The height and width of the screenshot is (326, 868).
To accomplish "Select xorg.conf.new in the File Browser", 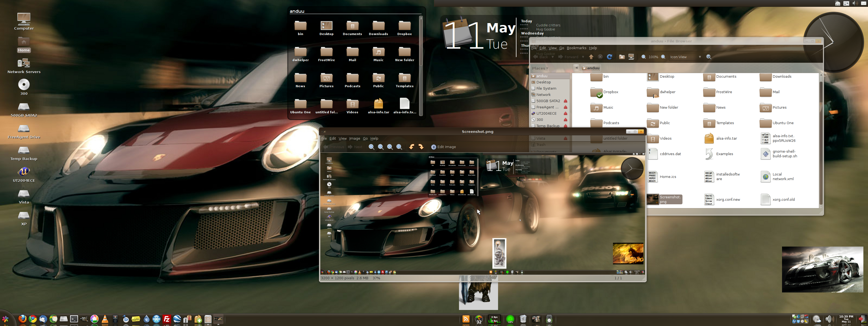I will 722,199.
